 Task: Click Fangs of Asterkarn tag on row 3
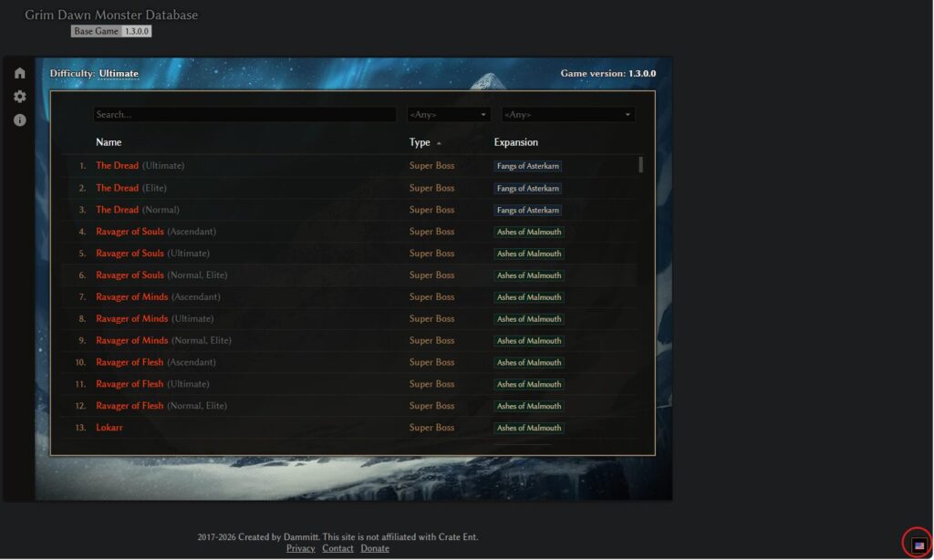(528, 211)
